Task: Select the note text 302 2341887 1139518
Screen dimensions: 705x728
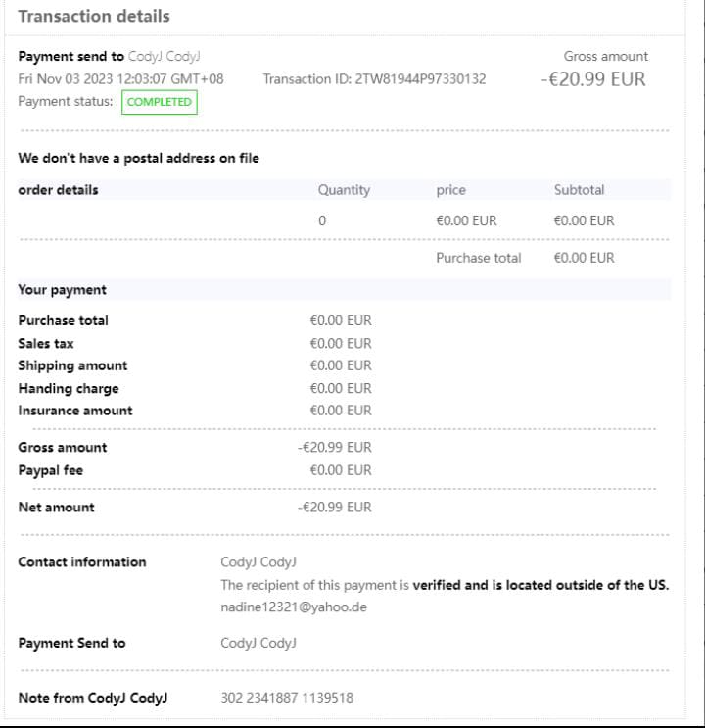Action: tap(287, 699)
